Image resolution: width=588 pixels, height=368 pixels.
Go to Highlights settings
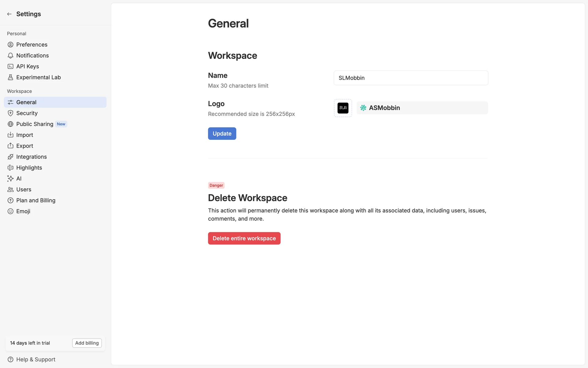point(29,168)
